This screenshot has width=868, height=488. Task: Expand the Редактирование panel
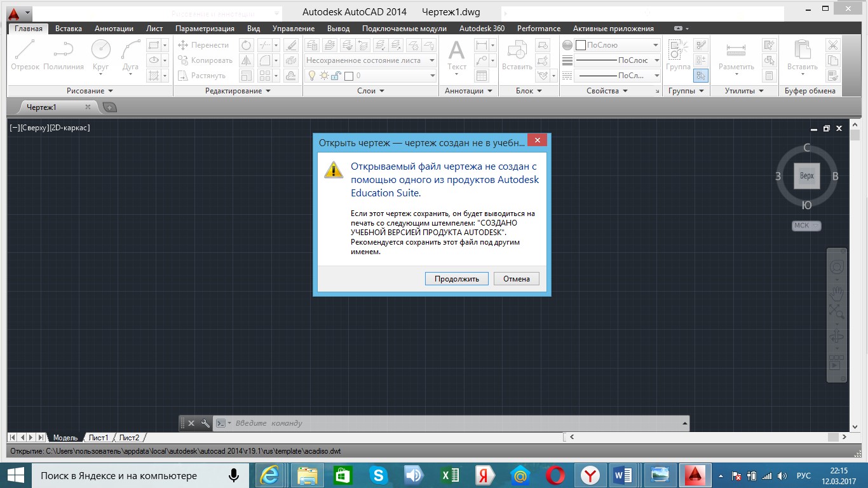tap(238, 91)
